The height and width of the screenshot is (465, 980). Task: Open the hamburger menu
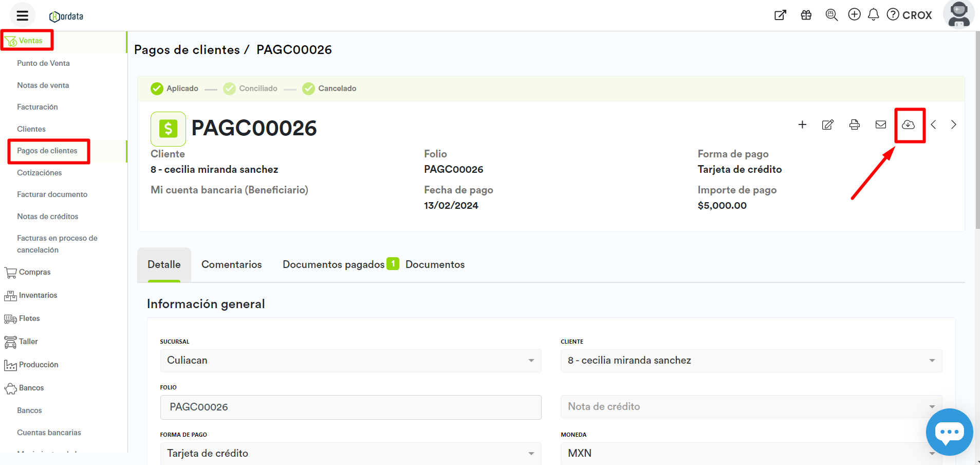pos(23,15)
